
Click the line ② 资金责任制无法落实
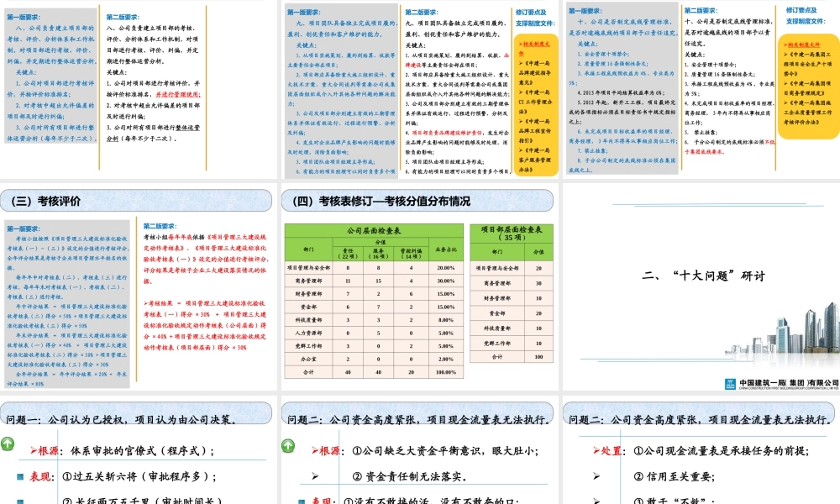coord(410,476)
